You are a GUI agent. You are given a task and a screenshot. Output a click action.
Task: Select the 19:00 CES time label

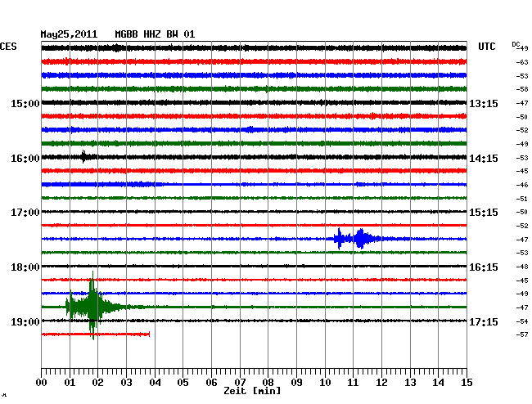pyautogui.click(x=25, y=321)
